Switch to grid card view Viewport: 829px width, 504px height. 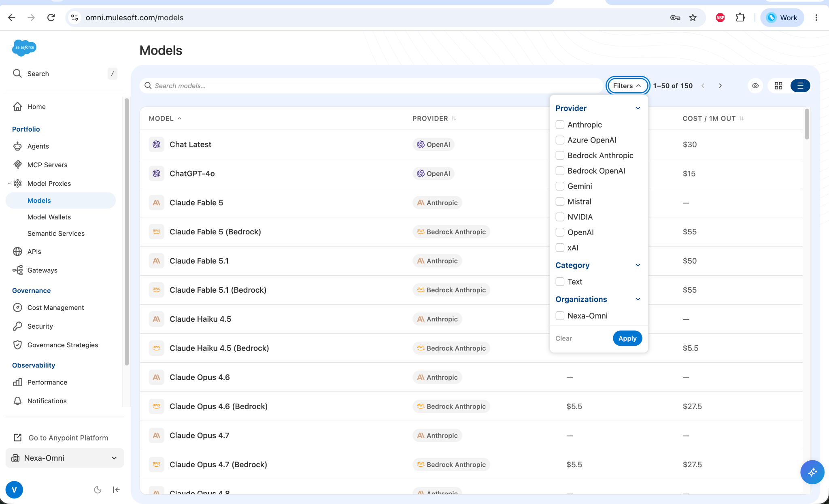(778, 86)
